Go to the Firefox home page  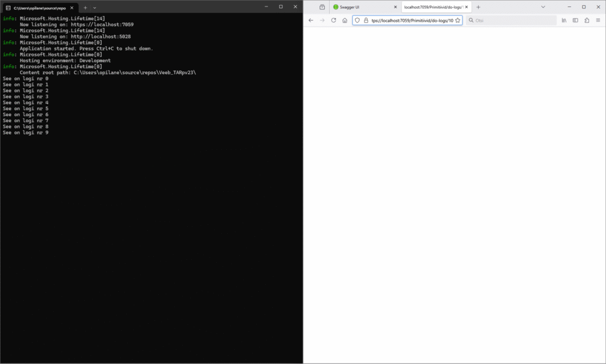[x=345, y=20]
